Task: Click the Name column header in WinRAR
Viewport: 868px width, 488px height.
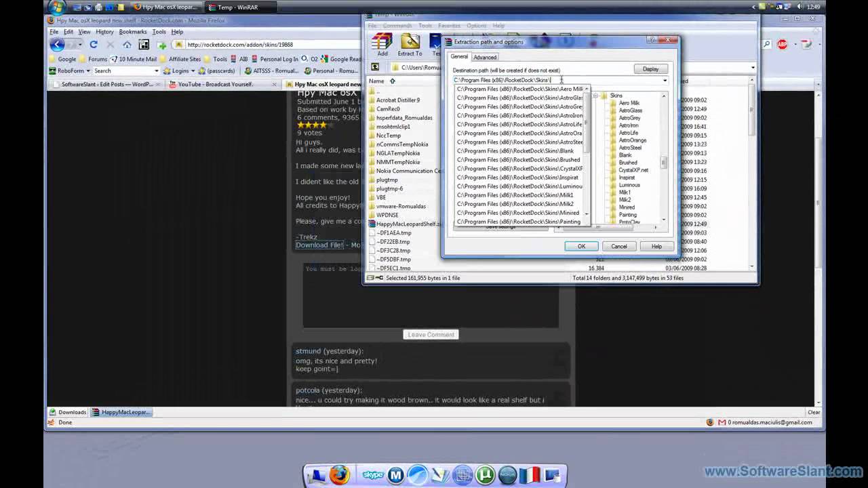Action: (376, 81)
